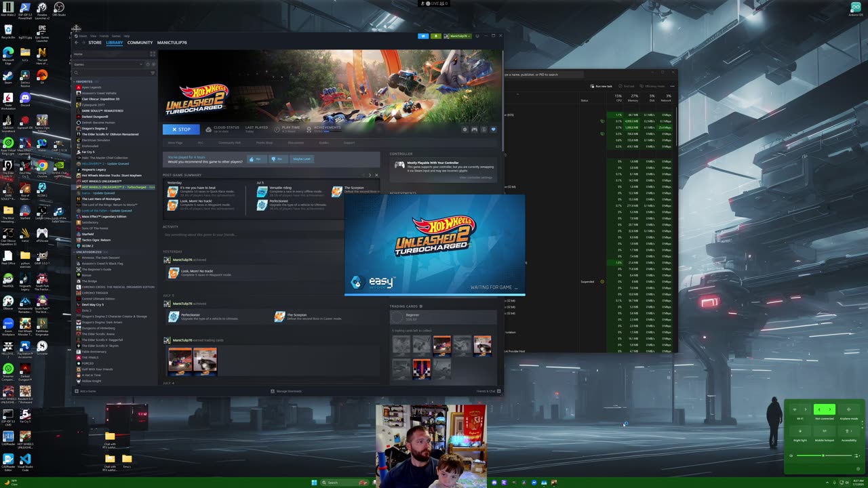The height and width of the screenshot is (488, 868).
Task: Dismiss the Post-Game Summary panel
Action: tap(376, 175)
